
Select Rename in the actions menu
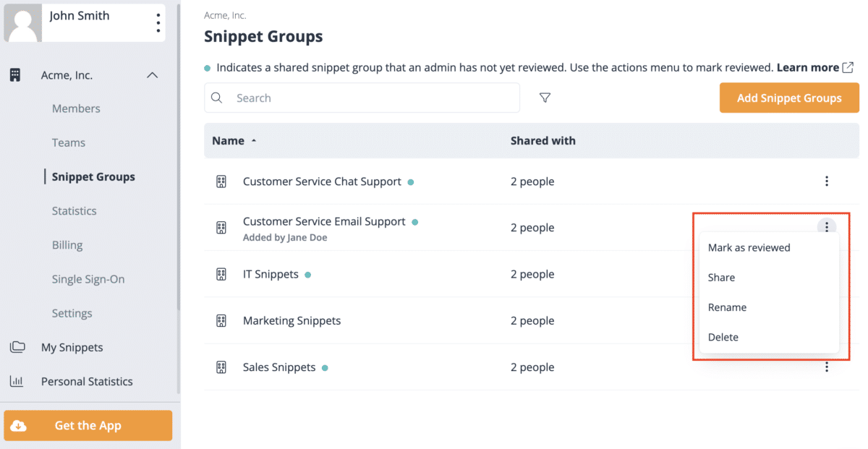[727, 307]
